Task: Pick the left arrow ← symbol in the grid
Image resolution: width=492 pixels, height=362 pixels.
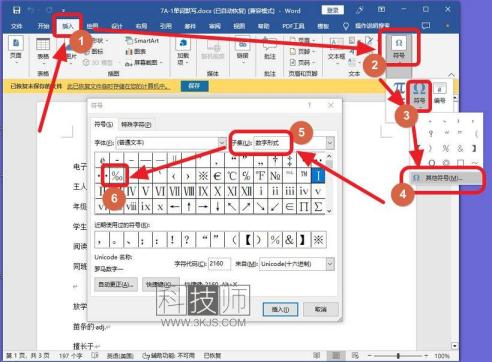Action: (174, 207)
